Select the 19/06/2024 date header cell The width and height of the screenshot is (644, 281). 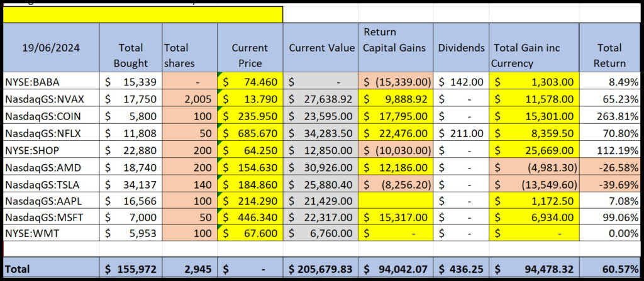click(x=52, y=48)
